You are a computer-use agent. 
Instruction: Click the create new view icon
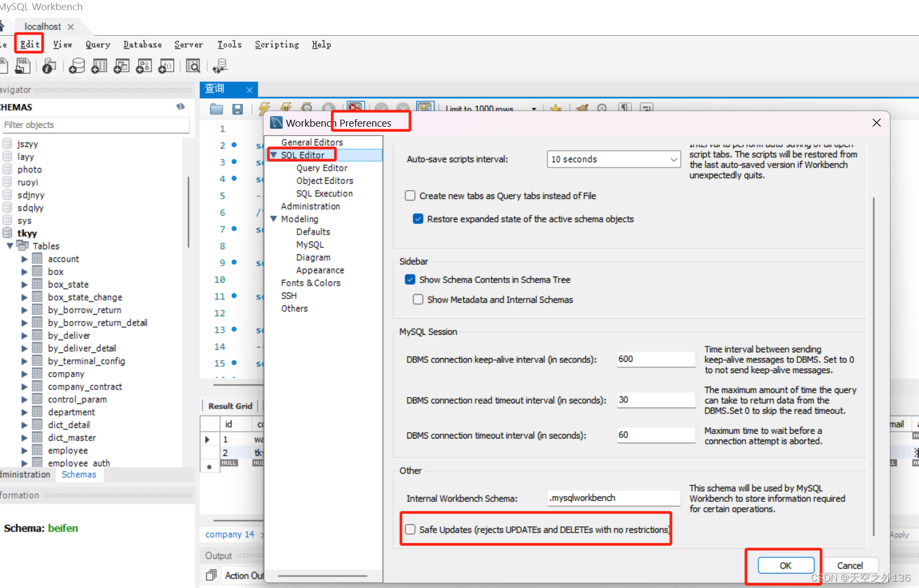pyautogui.click(x=121, y=66)
